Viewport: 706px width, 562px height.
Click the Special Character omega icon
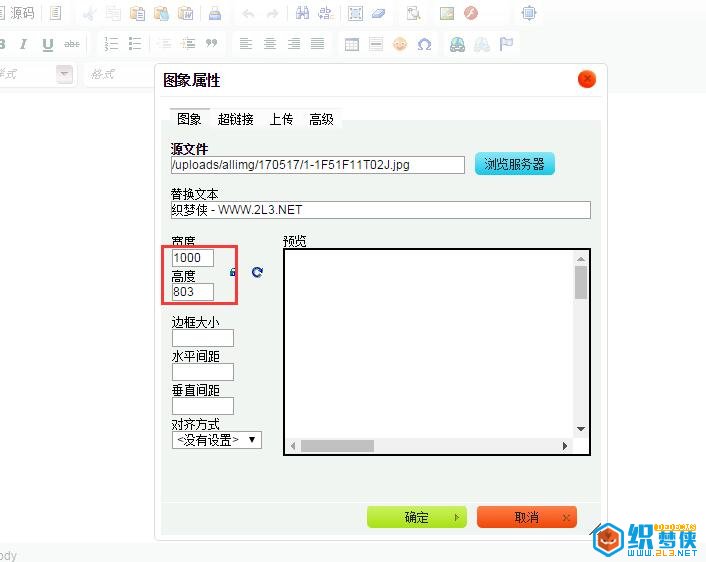(x=424, y=45)
